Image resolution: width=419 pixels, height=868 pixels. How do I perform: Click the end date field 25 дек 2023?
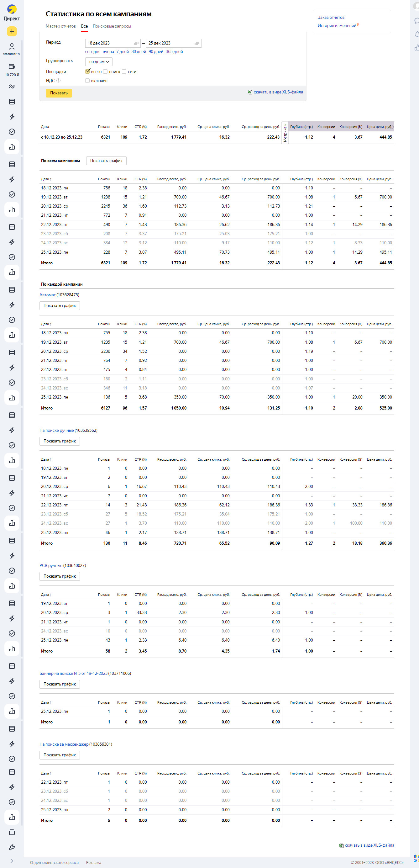click(174, 43)
